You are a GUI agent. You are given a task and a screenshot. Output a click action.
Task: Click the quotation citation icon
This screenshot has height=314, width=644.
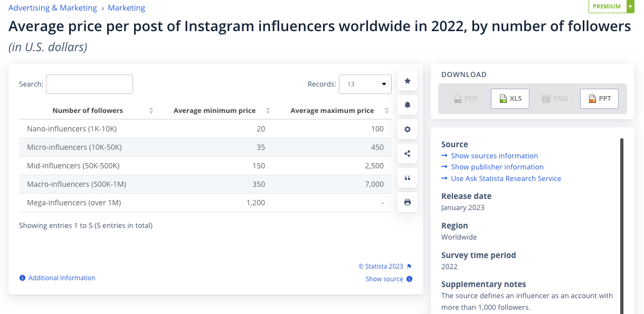(408, 178)
